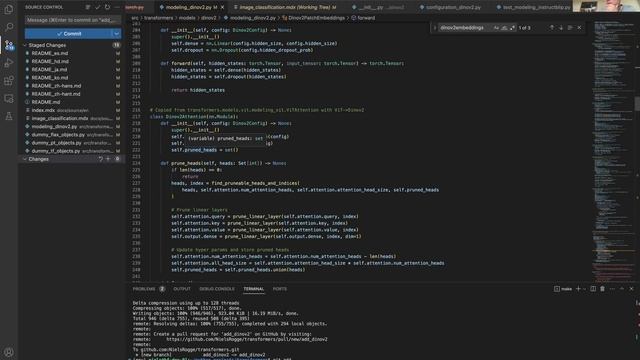The image size is (640, 360).
Task: Click the view-as-tree icon in Source Control header
Action: pyautogui.click(x=88, y=7)
